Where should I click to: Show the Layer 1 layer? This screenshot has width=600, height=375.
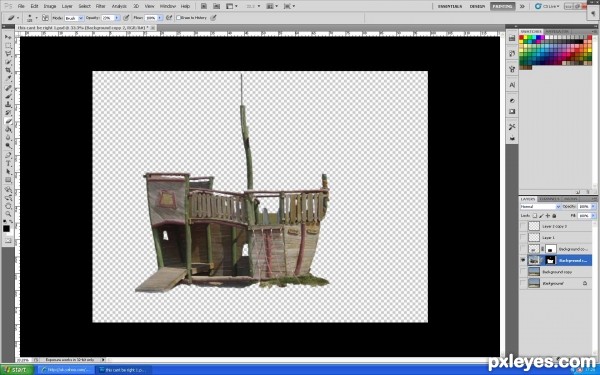[523, 238]
